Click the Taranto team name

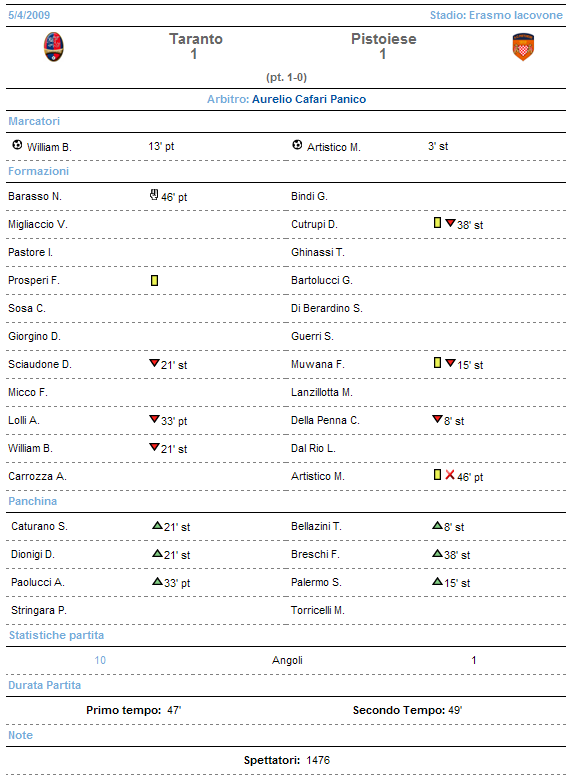(196, 39)
